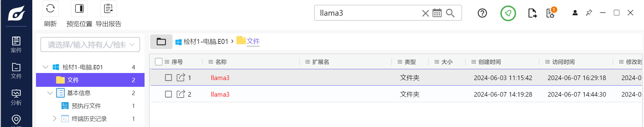Open the export action on row 1
The height and width of the screenshot is (127, 644).
[181, 78]
